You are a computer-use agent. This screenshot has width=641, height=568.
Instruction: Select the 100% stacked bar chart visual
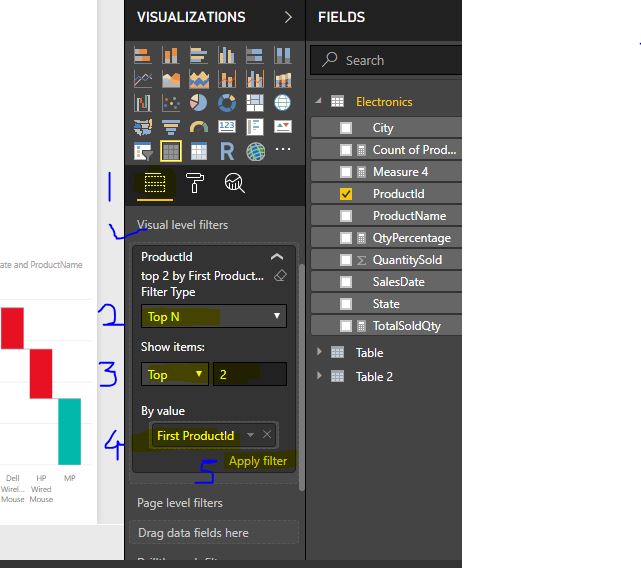pos(255,55)
